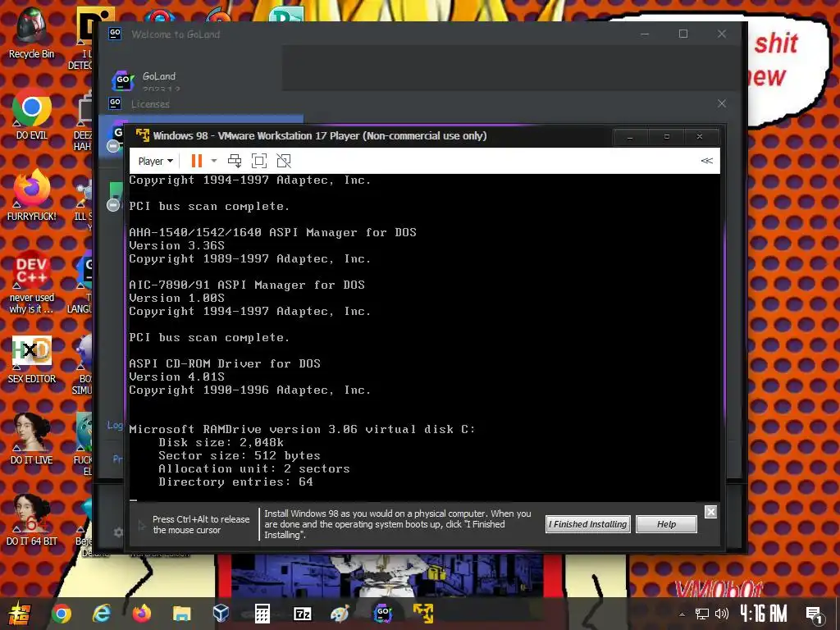Open the Dev C++ desktop shortcut
The width and height of the screenshot is (840, 630).
(31, 282)
